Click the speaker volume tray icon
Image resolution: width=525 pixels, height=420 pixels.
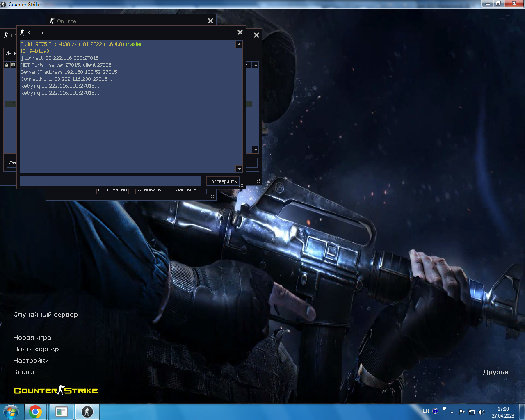tap(482, 412)
